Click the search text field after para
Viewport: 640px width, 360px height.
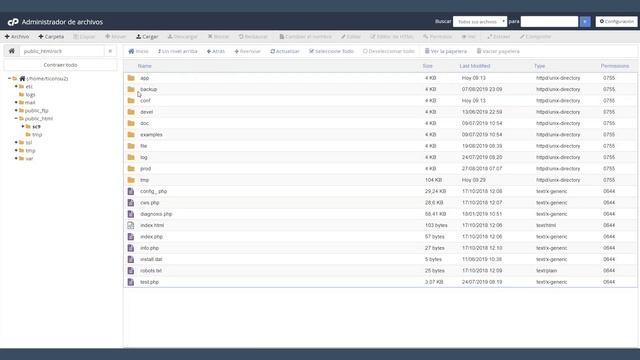tap(549, 22)
